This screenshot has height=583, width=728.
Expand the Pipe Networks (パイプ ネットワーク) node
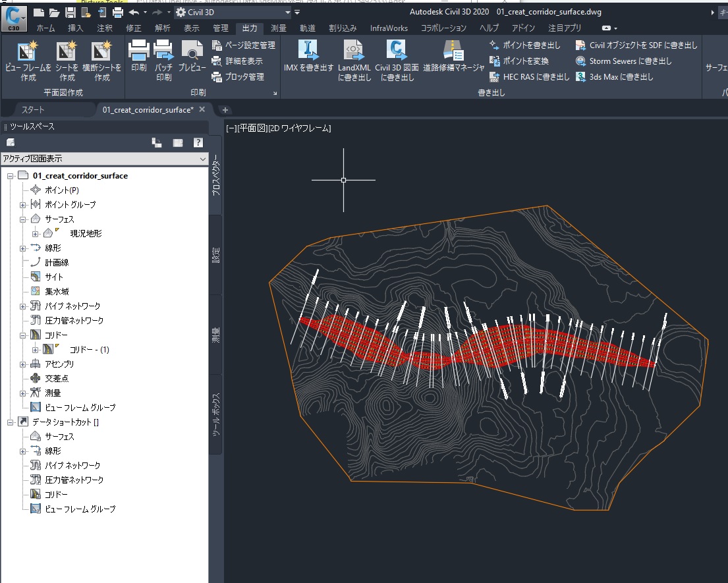click(x=22, y=306)
